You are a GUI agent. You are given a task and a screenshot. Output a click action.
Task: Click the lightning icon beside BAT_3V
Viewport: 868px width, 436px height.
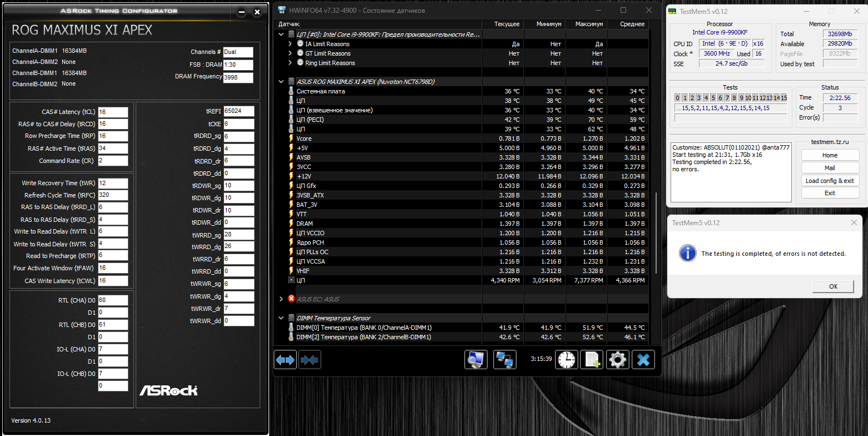290,205
